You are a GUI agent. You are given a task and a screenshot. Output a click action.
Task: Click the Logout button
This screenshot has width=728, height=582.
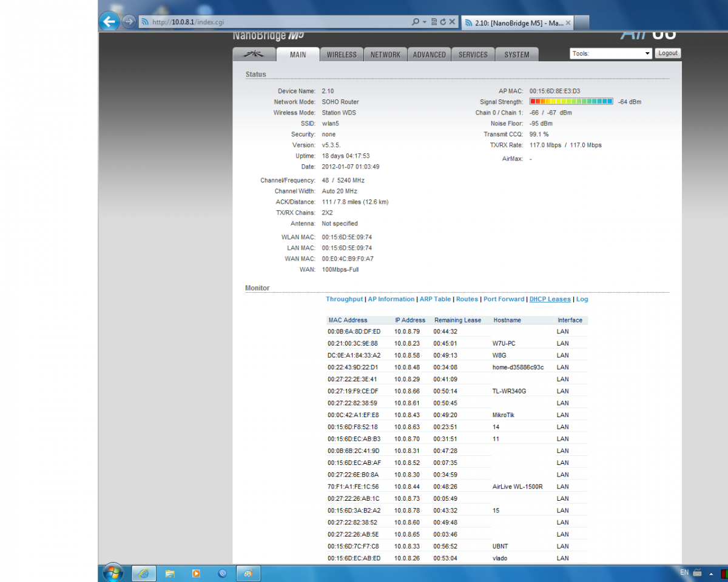tap(667, 53)
